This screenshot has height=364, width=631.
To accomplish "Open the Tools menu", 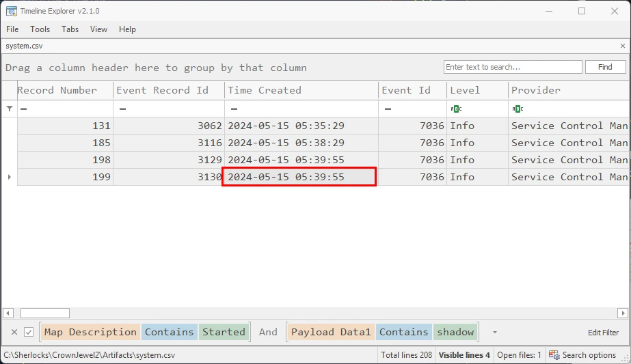I will 40,29.
